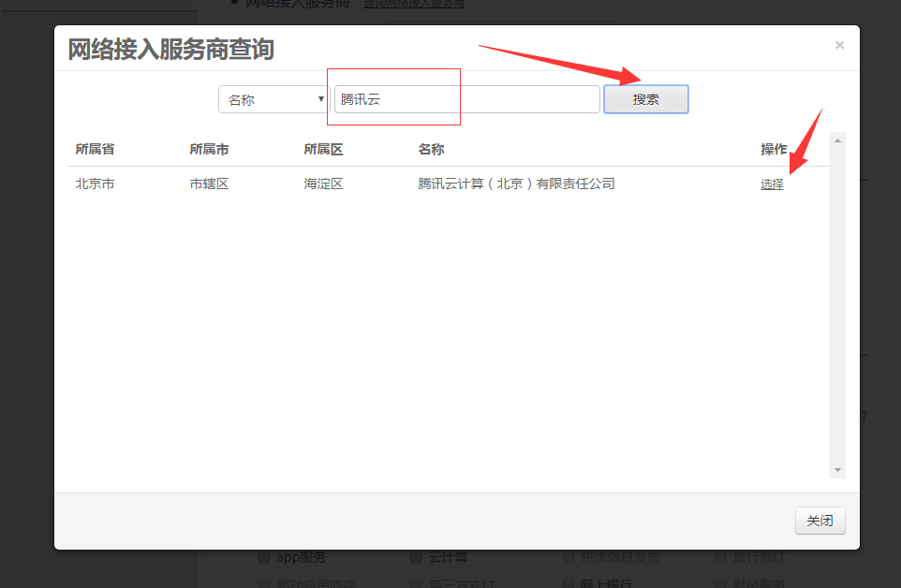
Task: Toggle the 云计算 checkbox
Action: pyautogui.click(x=416, y=558)
